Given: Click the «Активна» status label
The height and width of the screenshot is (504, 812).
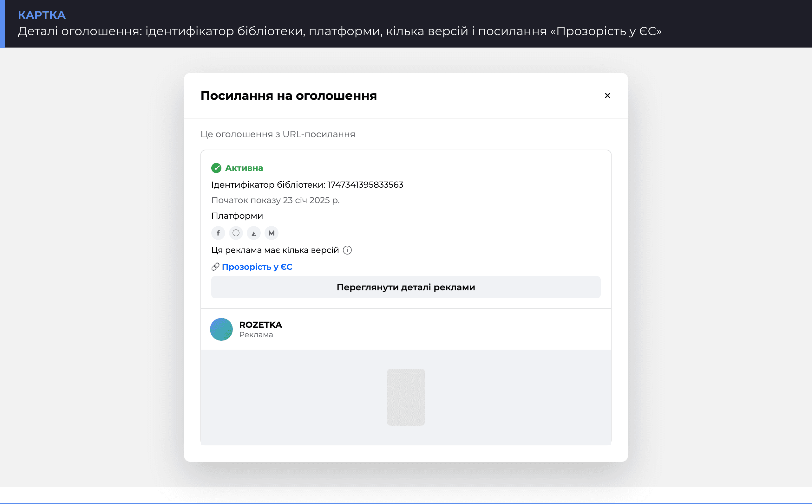Looking at the screenshot, I should pyautogui.click(x=244, y=168).
